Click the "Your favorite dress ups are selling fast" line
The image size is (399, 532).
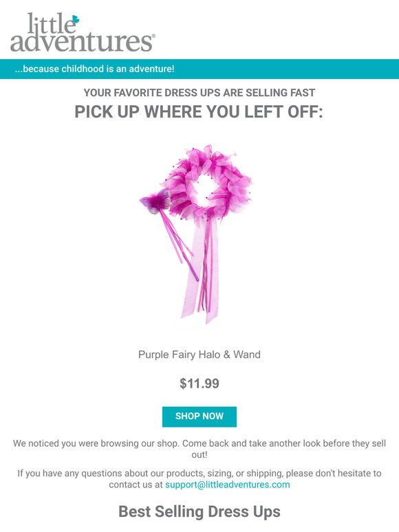(199, 93)
